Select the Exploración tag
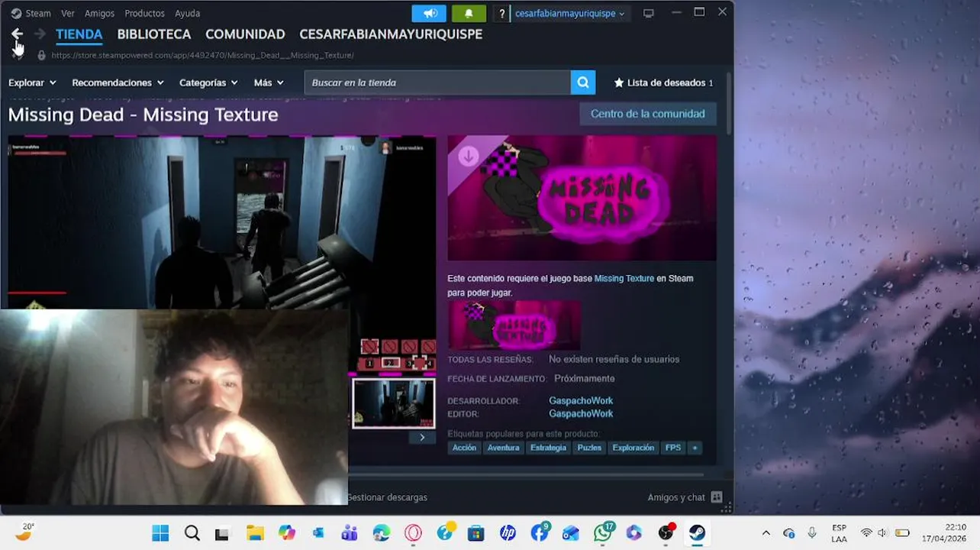This screenshot has width=980, height=550. pos(633,448)
